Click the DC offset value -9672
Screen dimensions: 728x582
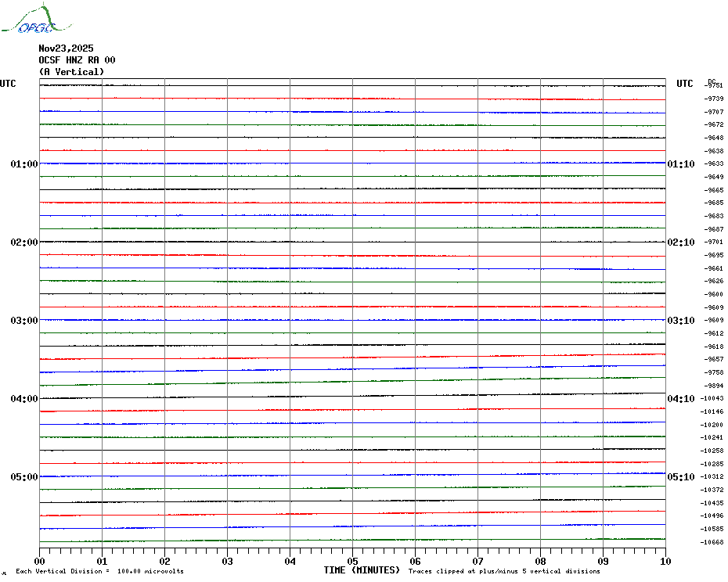tap(714, 125)
